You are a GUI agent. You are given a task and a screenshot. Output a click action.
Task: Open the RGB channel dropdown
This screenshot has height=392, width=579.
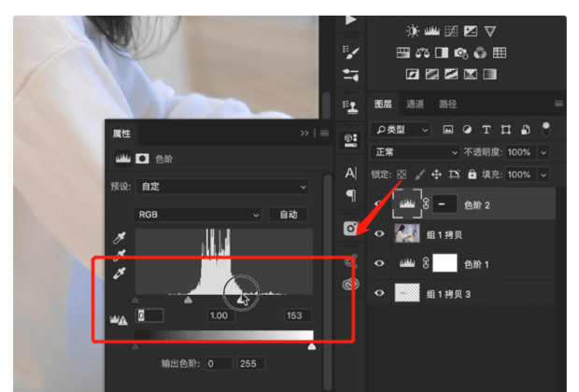pos(197,215)
